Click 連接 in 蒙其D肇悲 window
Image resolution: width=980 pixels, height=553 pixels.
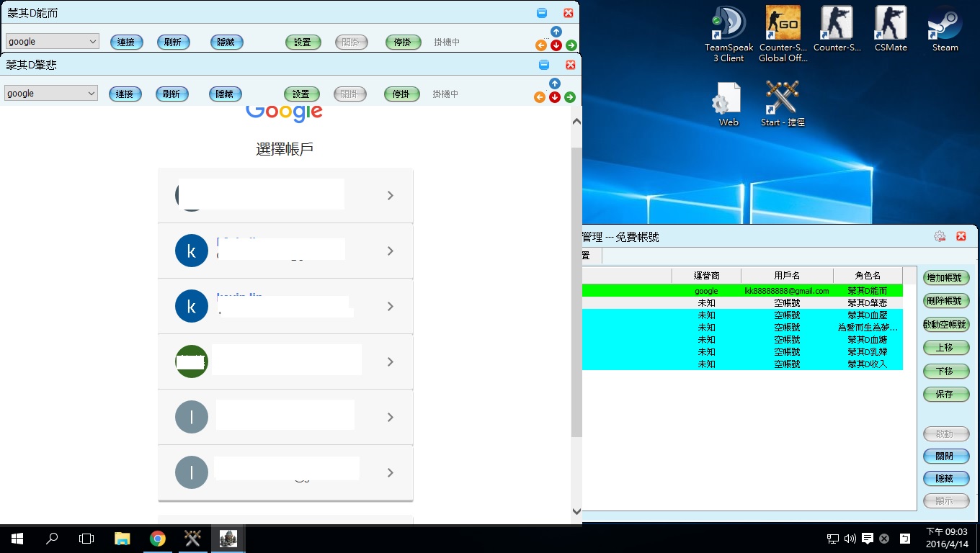click(x=125, y=94)
